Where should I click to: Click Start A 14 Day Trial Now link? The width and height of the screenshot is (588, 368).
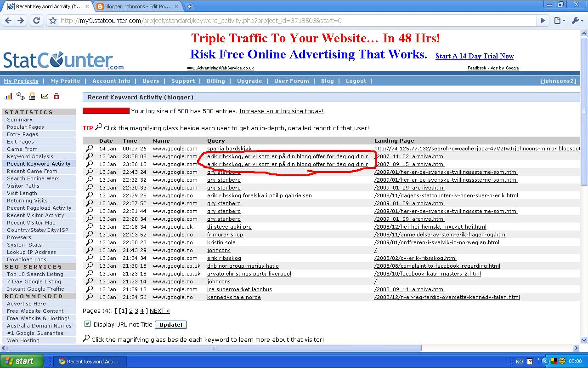pyautogui.click(x=475, y=56)
